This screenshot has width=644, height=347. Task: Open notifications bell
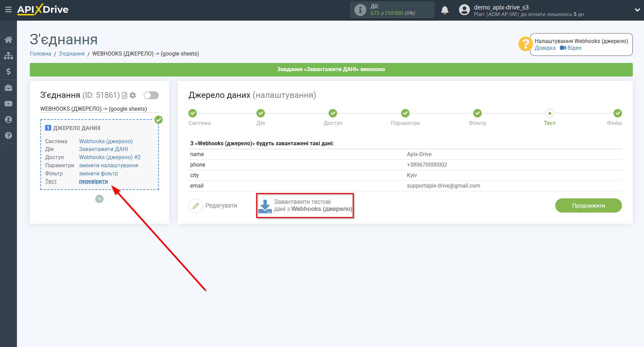pos(445,10)
